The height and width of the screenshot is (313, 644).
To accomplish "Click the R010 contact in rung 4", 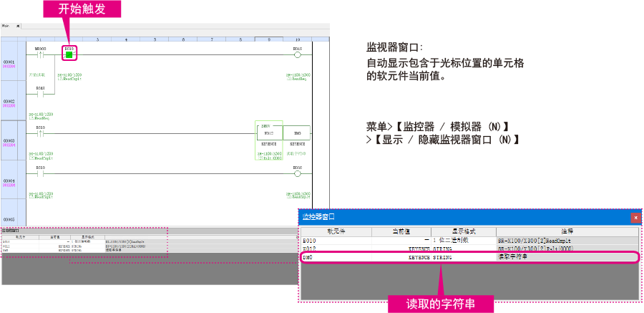I will [40, 173].
